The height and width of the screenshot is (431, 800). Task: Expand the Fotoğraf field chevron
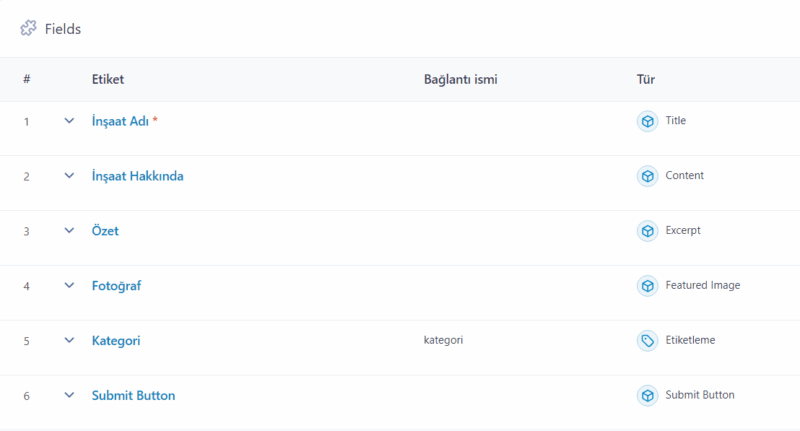(69, 286)
